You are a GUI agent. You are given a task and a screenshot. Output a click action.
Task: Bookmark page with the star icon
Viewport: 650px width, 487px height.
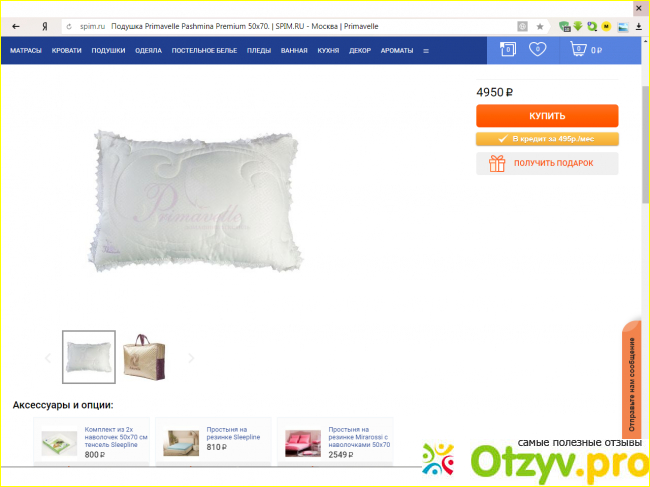[540, 27]
